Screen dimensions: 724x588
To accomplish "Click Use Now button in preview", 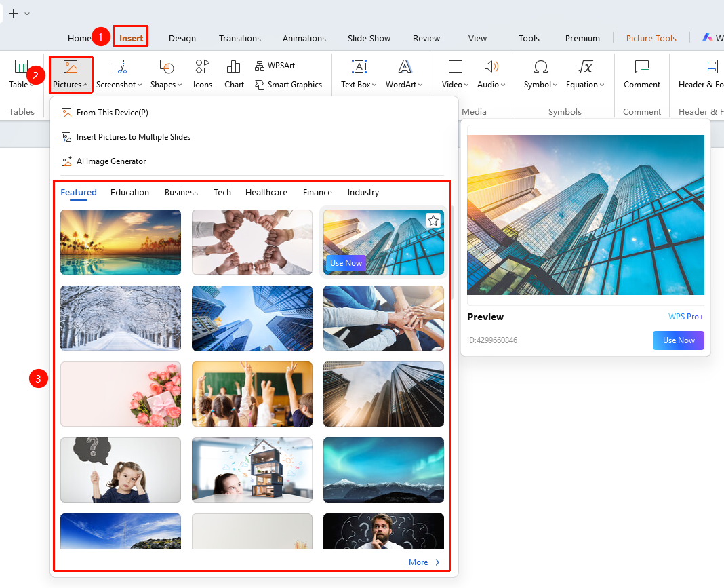I will pos(679,340).
